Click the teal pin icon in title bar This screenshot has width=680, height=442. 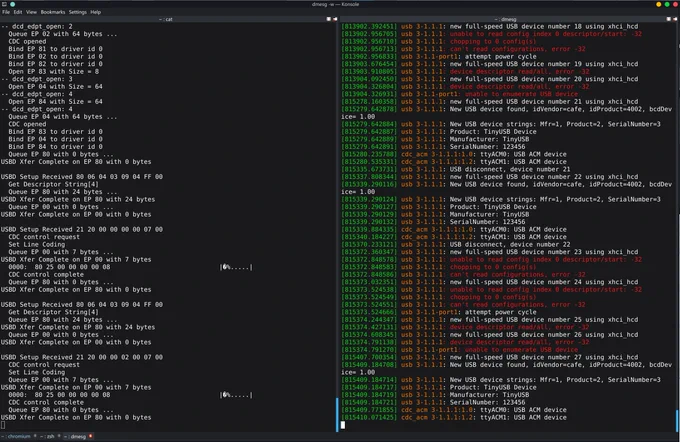click(13, 4)
